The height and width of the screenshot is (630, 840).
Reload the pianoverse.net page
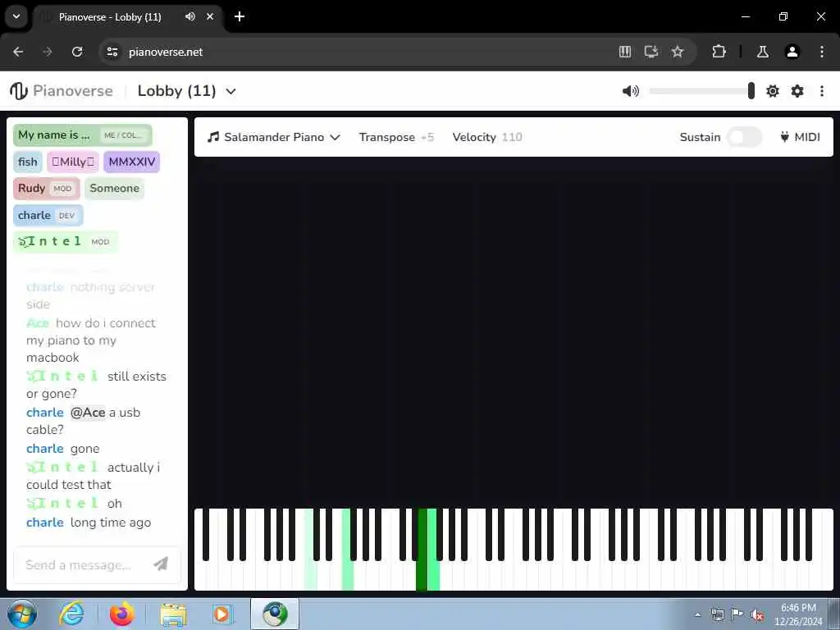pos(77,52)
